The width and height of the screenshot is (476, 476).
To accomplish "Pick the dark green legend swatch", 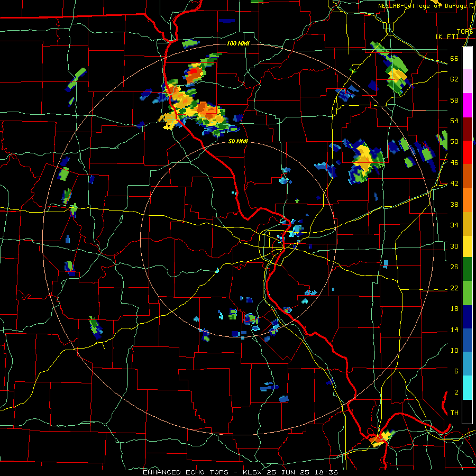I will 467,269.
